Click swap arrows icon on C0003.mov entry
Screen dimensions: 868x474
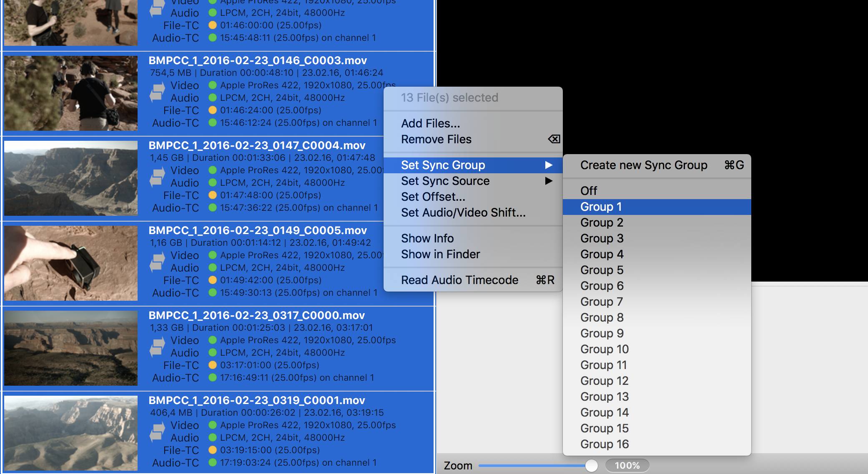[x=157, y=92]
